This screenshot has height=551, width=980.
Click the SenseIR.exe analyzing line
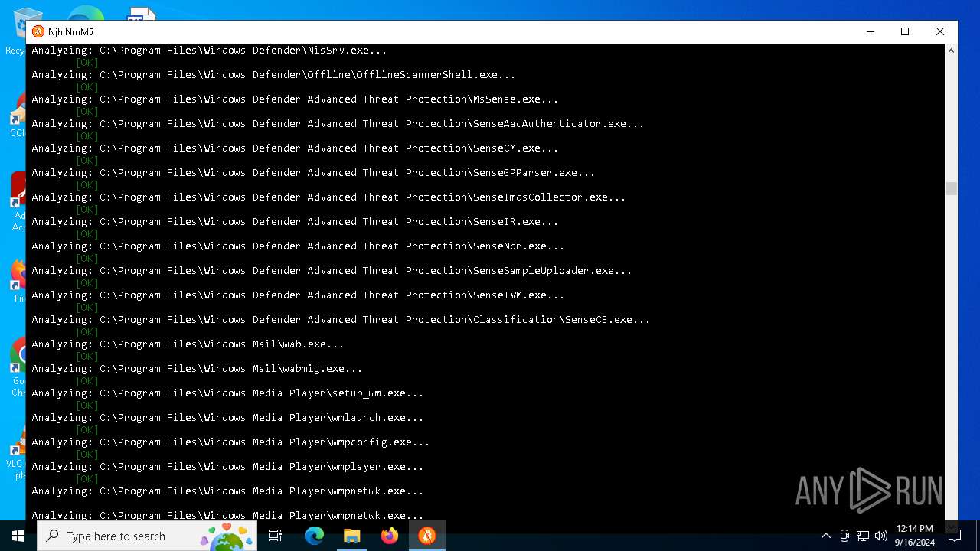[295, 222]
